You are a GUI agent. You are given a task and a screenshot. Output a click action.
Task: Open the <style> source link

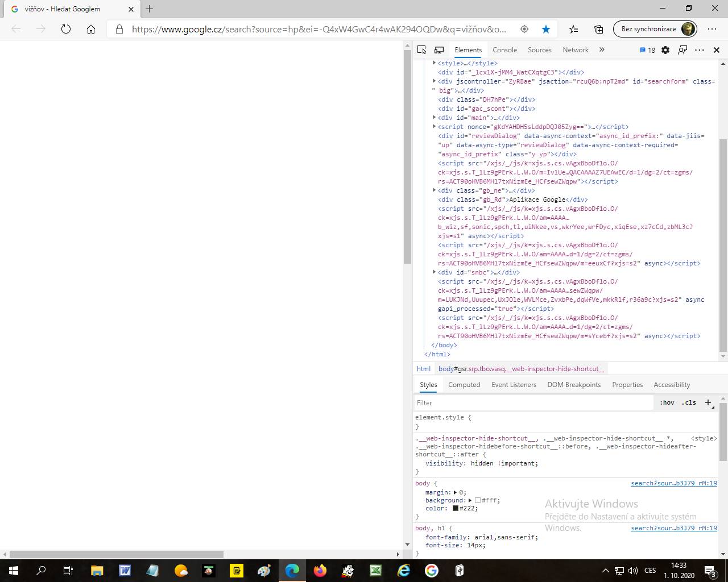(x=704, y=438)
